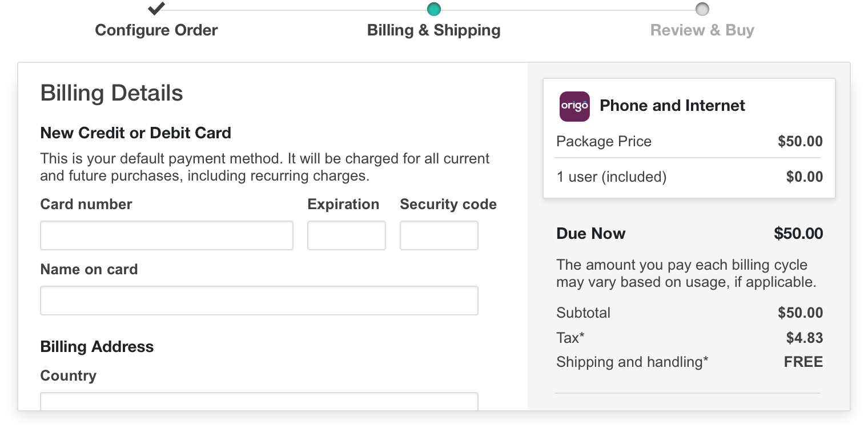Click the Tax* line item

(x=689, y=338)
